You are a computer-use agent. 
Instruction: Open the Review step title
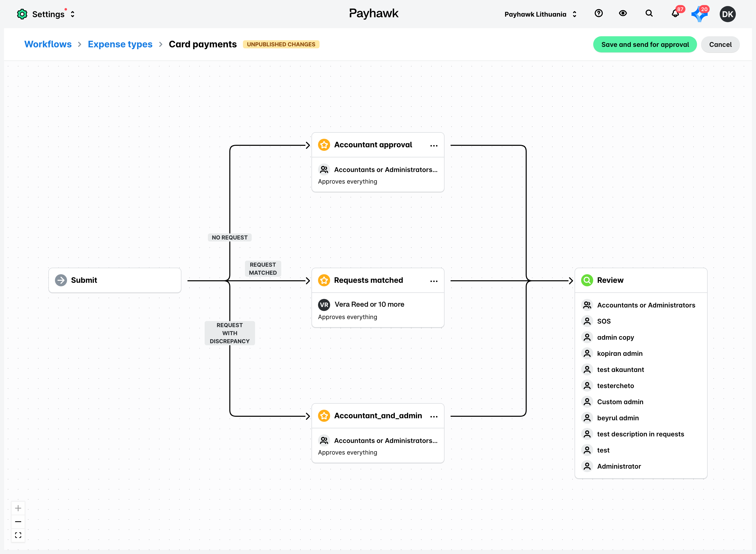(x=610, y=280)
